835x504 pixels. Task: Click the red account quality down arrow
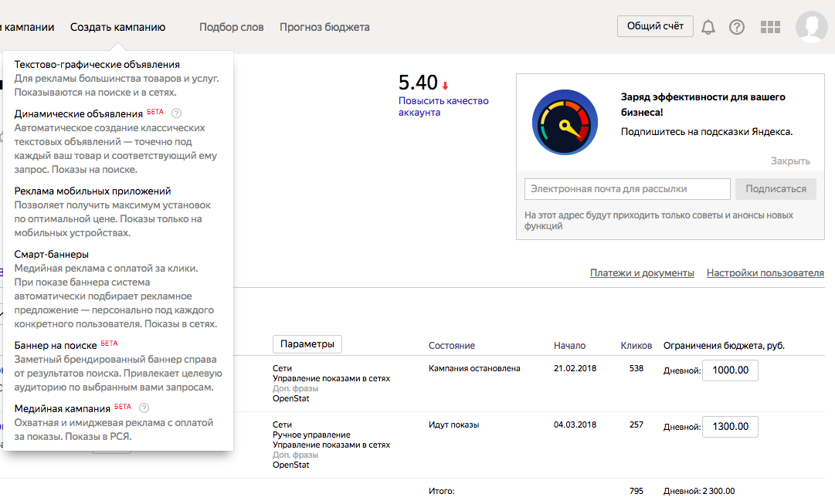(x=445, y=86)
